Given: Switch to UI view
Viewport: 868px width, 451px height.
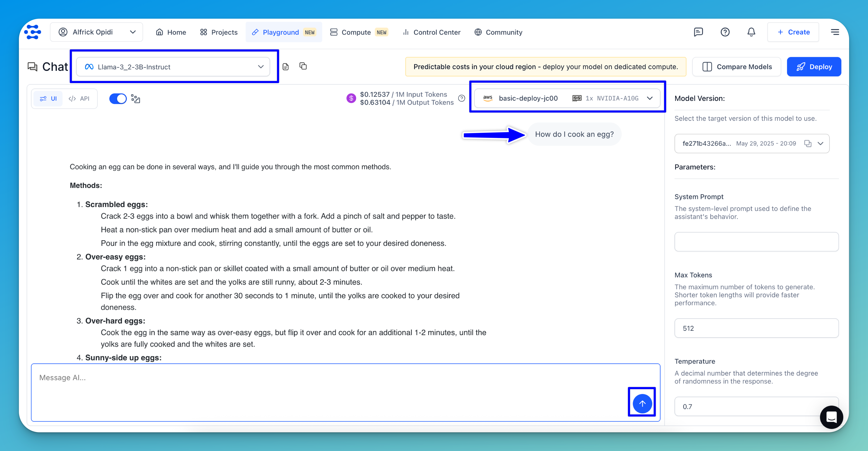Looking at the screenshot, I should [x=49, y=99].
